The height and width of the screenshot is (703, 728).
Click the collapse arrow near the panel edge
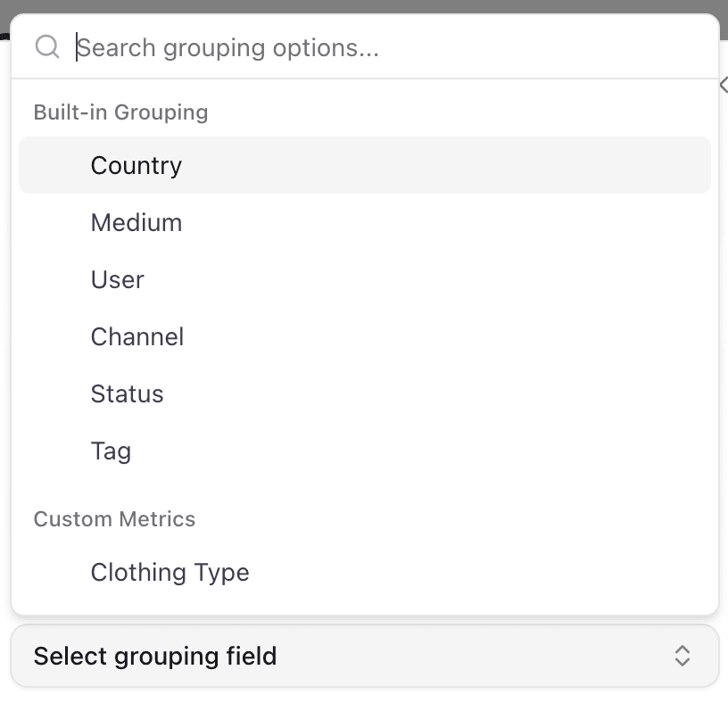click(x=723, y=85)
